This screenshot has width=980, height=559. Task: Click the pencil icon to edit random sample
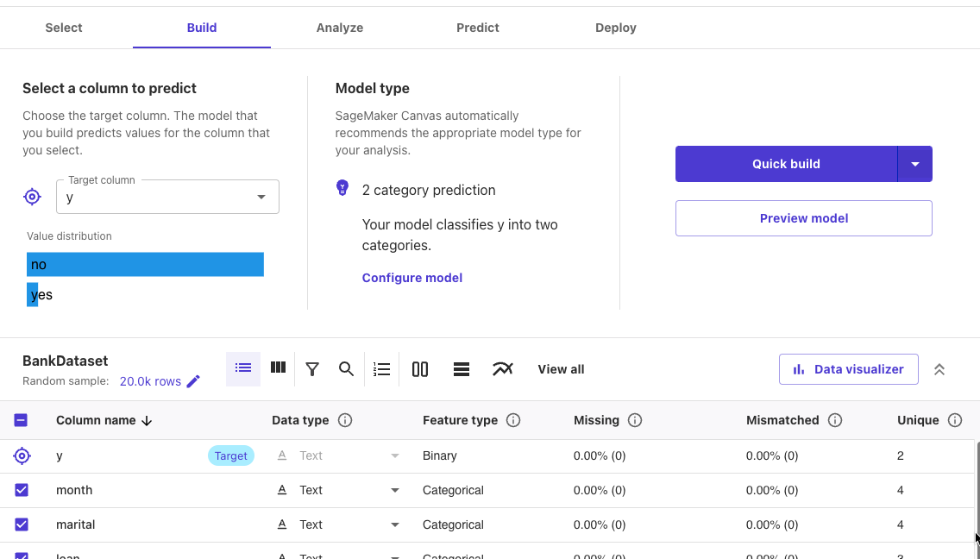(x=193, y=381)
